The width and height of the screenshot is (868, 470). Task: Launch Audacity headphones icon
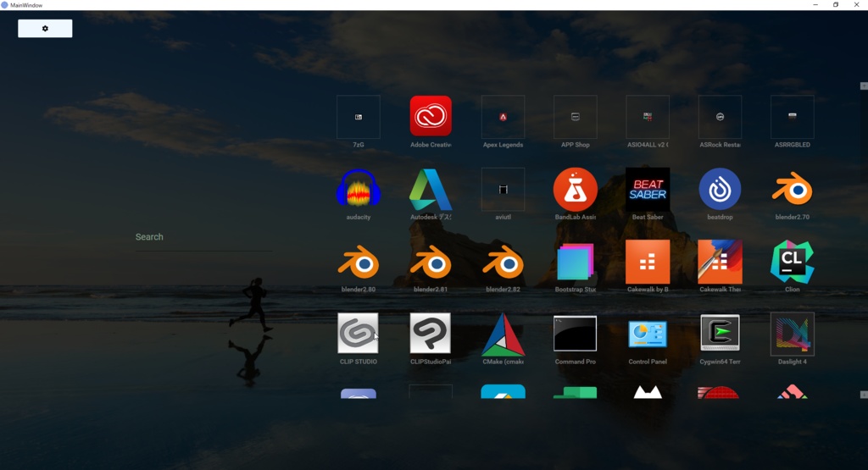(x=359, y=189)
